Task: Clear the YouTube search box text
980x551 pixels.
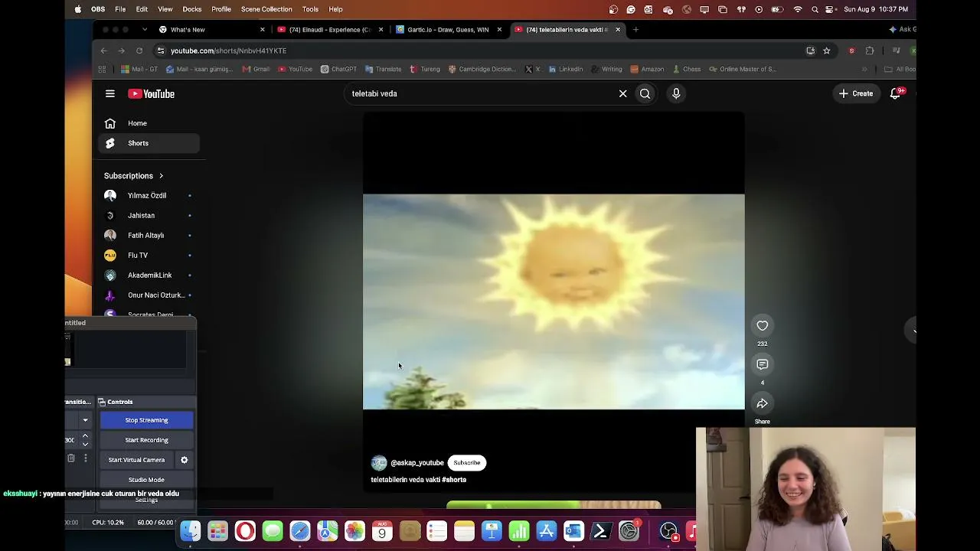Action: (622, 93)
